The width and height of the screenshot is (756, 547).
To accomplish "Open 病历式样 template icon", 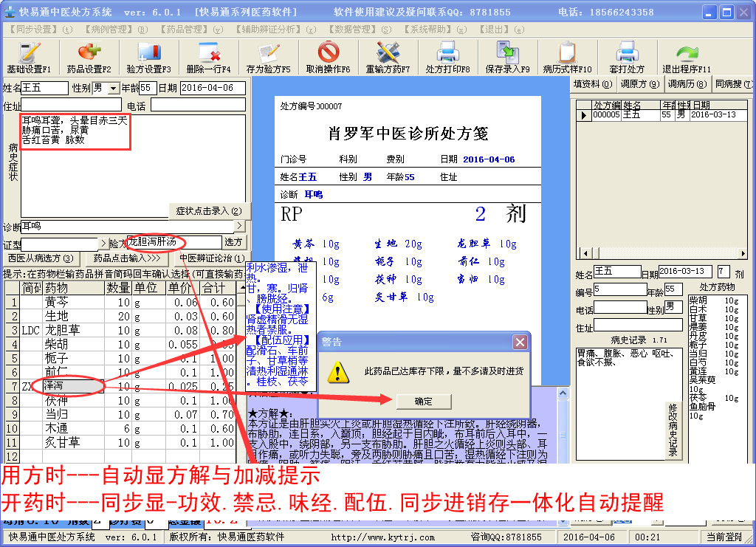I will point(567,57).
